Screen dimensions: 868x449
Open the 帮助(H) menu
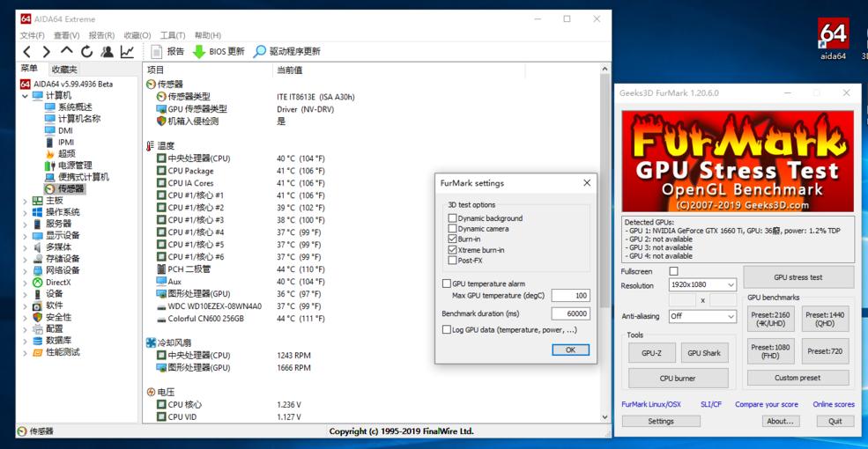208,35
